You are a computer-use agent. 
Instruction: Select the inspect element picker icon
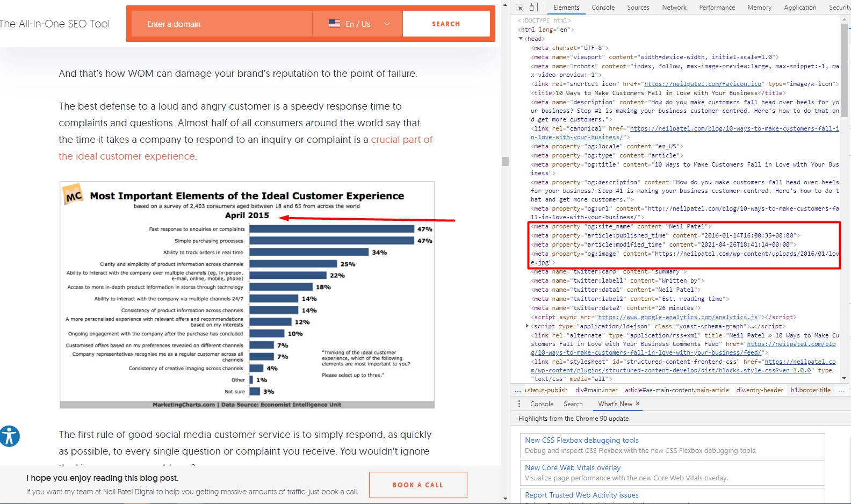point(519,8)
